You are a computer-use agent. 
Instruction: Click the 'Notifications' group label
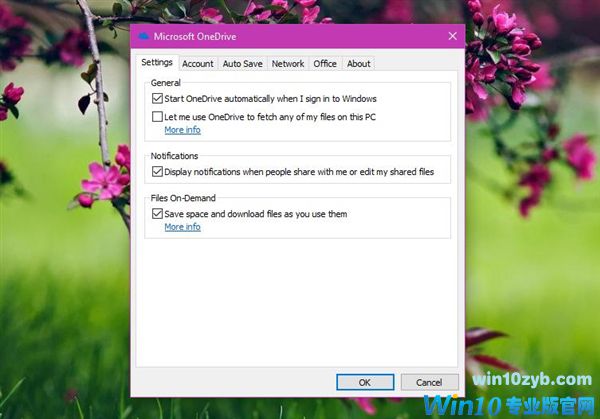coord(174,156)
